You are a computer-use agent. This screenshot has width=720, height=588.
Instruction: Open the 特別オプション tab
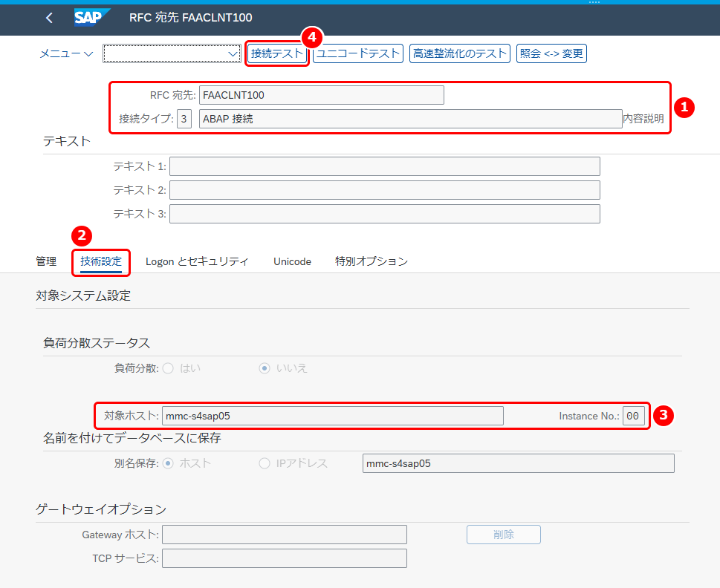tap(372, 261)
